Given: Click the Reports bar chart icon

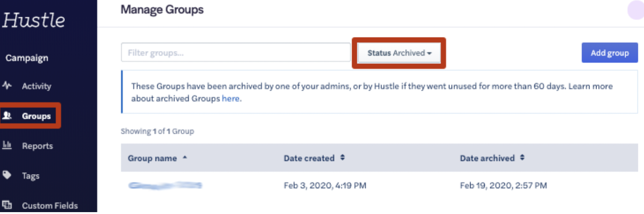Looking at the screenshot, I should tap(7, 145).
